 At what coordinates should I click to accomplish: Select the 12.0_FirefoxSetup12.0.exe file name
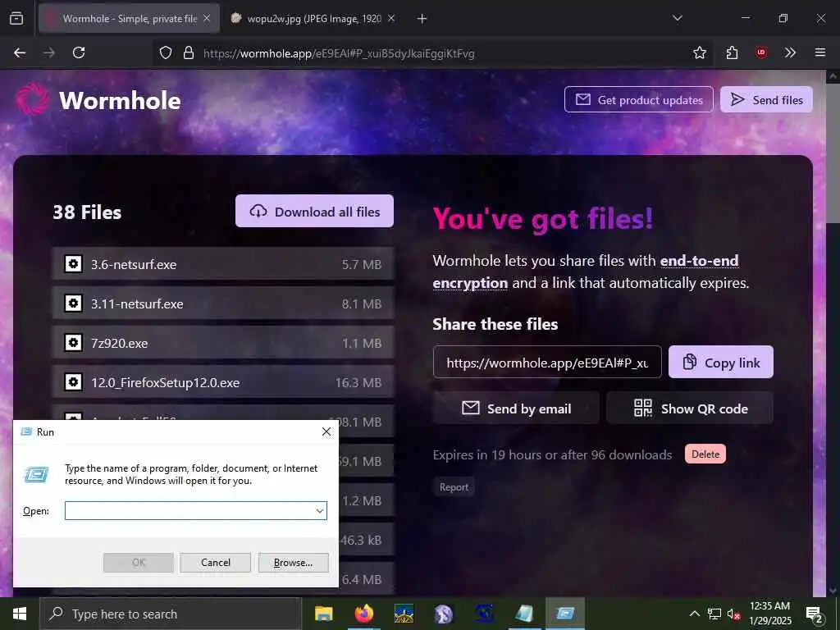pos(165,382)
